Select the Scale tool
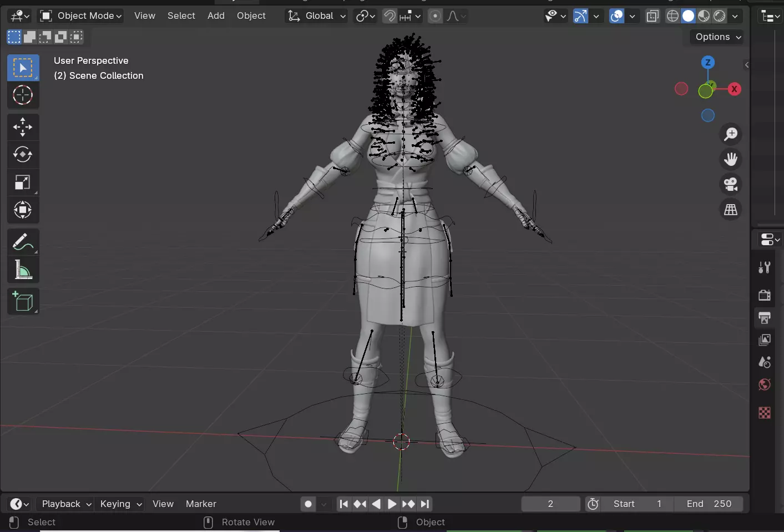Viewport: 784px width, 532px height. tap(23, 182)
